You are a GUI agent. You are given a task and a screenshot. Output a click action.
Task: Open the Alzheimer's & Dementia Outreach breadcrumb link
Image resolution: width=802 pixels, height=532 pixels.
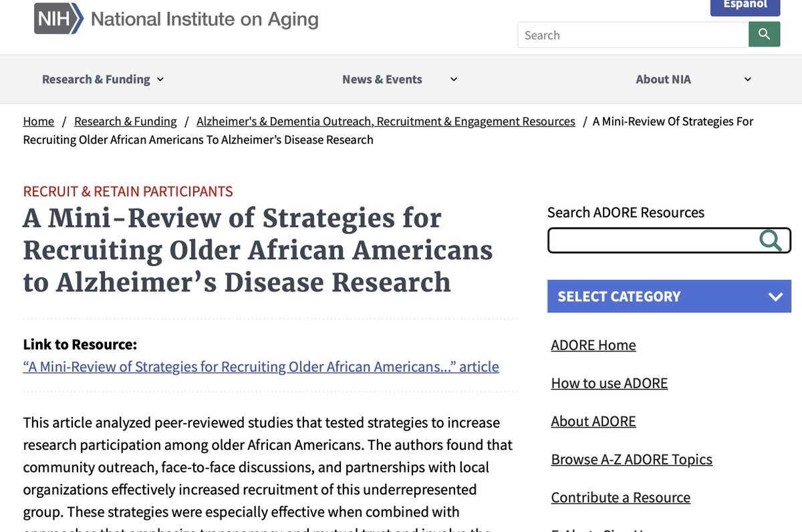click(x=386, y=121)
